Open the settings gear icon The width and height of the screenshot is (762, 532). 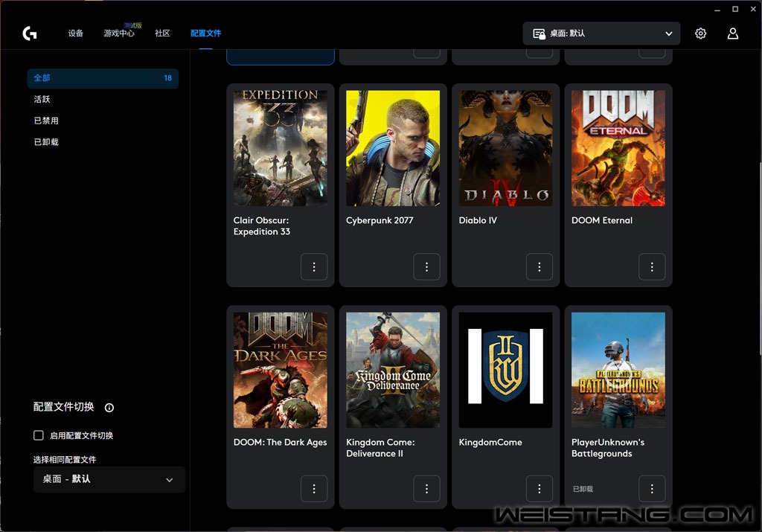700,33
